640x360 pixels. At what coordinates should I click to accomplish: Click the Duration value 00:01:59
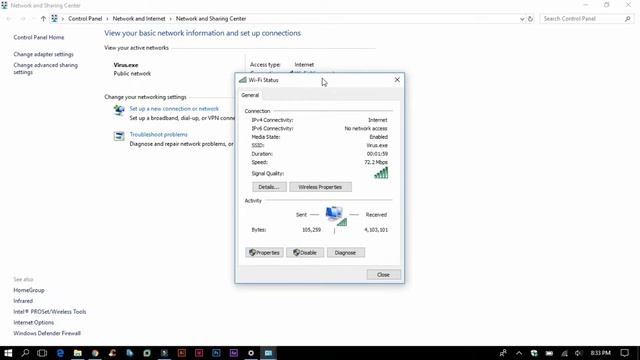[x=377, y=154]
